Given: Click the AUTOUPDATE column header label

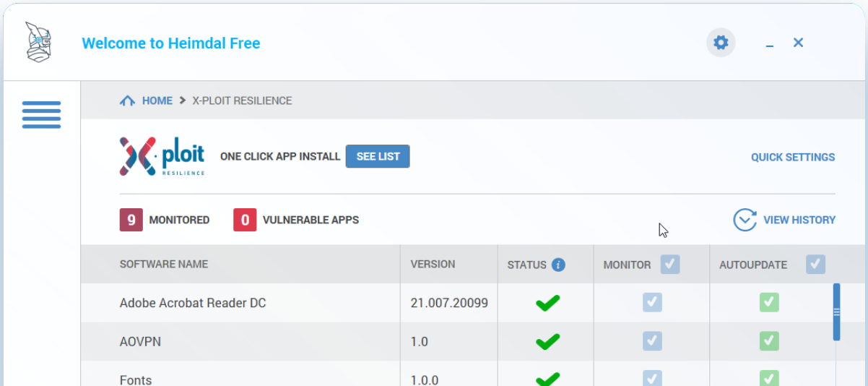Looking at the screenshot, I should (x=753, y=265).
